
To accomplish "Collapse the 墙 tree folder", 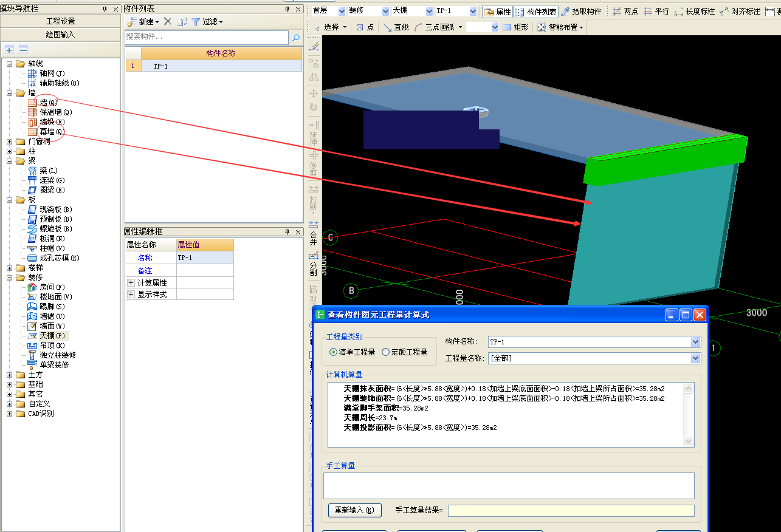I will pyautogui.click(x=10, y=92).
